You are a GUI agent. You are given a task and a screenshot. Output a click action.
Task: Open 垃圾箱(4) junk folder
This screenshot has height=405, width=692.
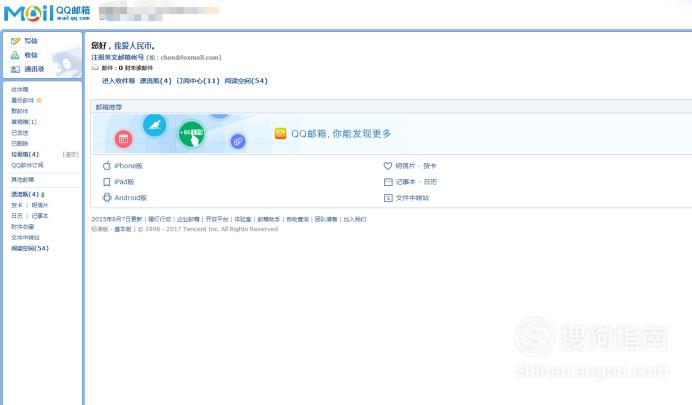[x=25, y=154]
